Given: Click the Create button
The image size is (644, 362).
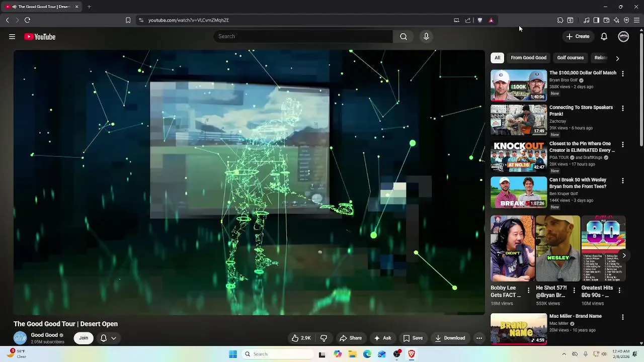Looking at the screenshot, I should 578,36.
